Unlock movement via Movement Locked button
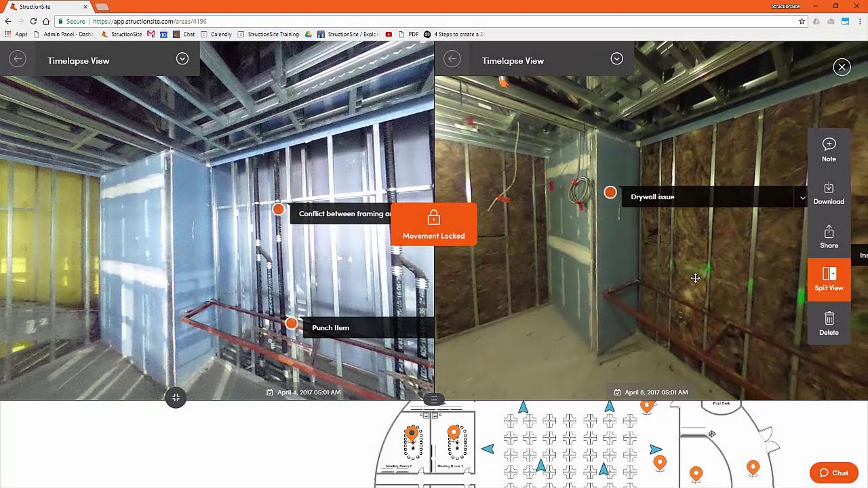 click(x=433, y=224)
